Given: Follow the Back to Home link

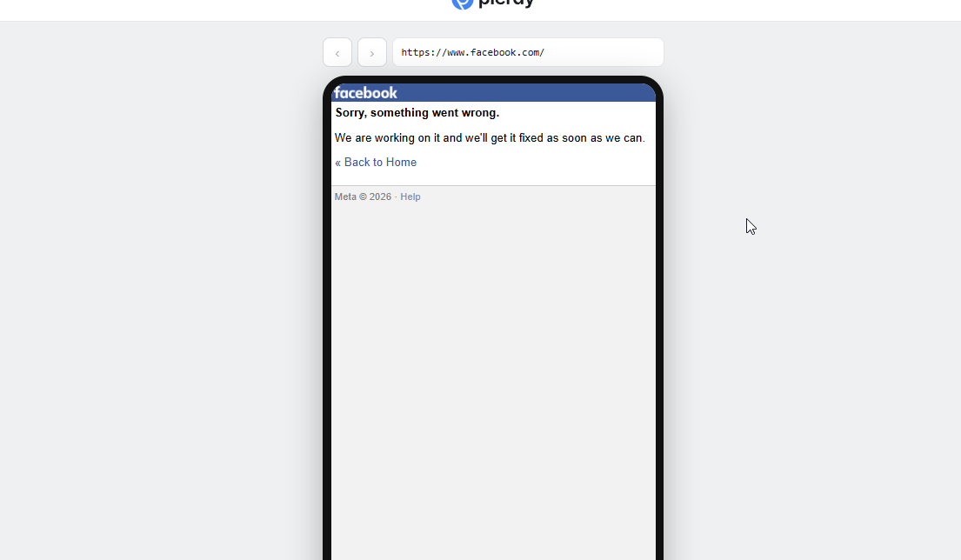Looking at the screenshot, I should pyautogui.click(x=376, y=163).
